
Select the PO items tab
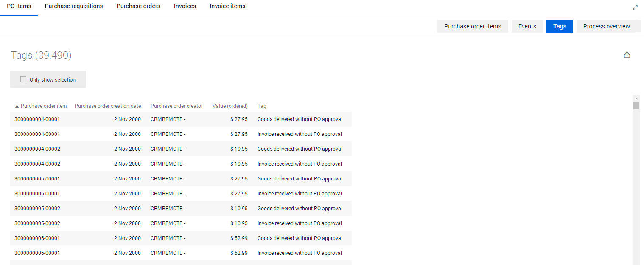19,6
